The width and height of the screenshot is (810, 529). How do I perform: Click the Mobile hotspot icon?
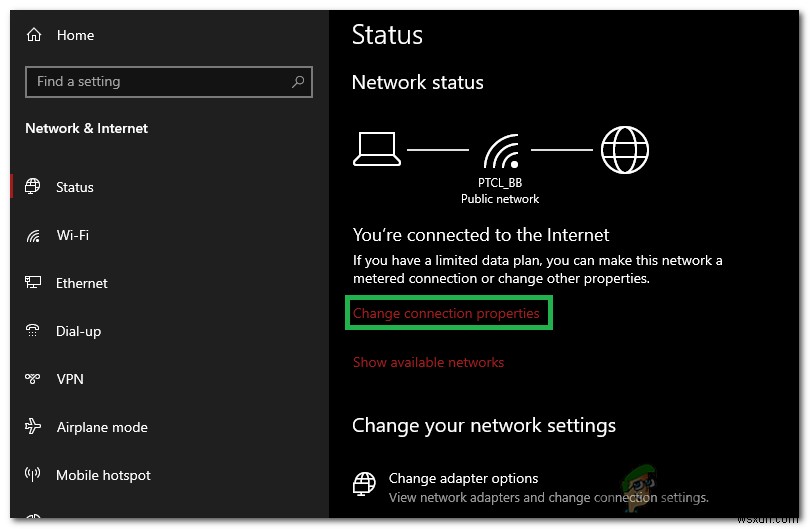[x=34, y=475]
